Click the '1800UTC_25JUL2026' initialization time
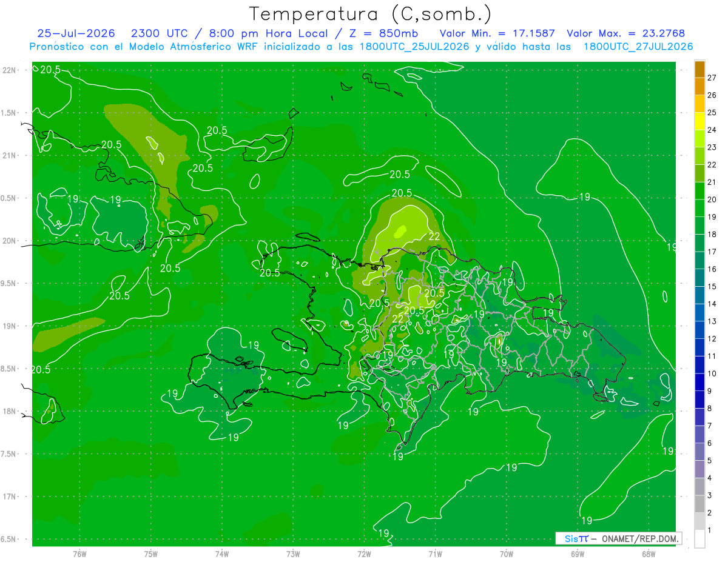This screenshot has height=562, width=728. click(413, 47)
